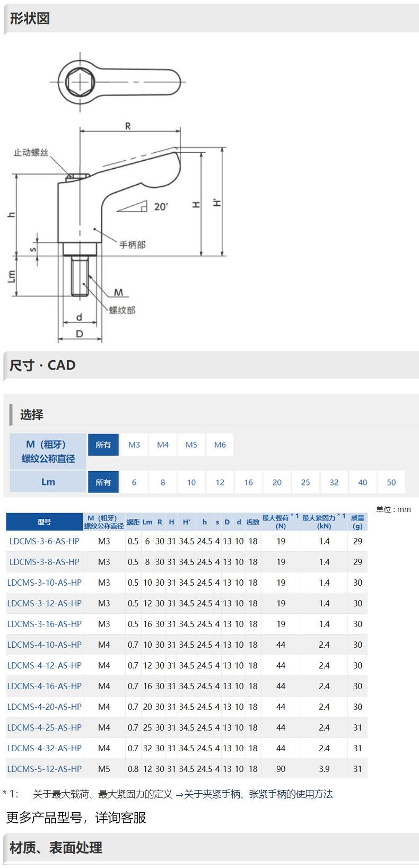Open model LDCMS-3-10-AS-HP link
The image size is (419, 868).
tap(45, 583)
